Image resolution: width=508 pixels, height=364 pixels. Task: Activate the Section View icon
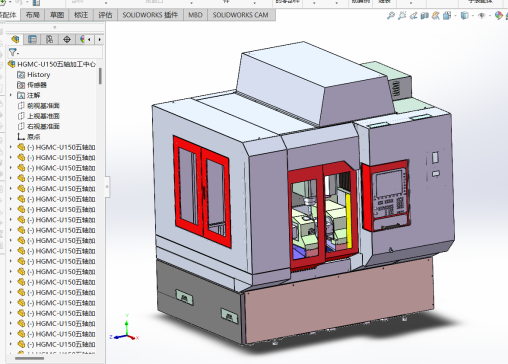pyautogui.click(x=424, y=15)
